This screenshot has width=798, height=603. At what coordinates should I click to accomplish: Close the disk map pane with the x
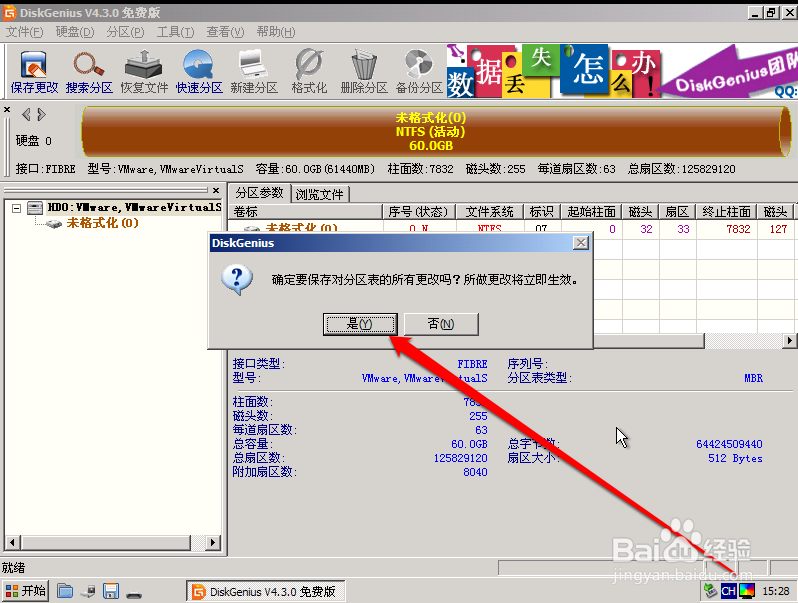(x=7, y=109)
